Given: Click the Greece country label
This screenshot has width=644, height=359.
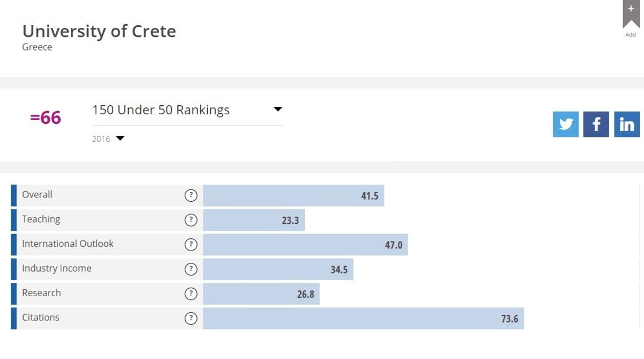Looking at the screenshot, I should coord(37,47).
